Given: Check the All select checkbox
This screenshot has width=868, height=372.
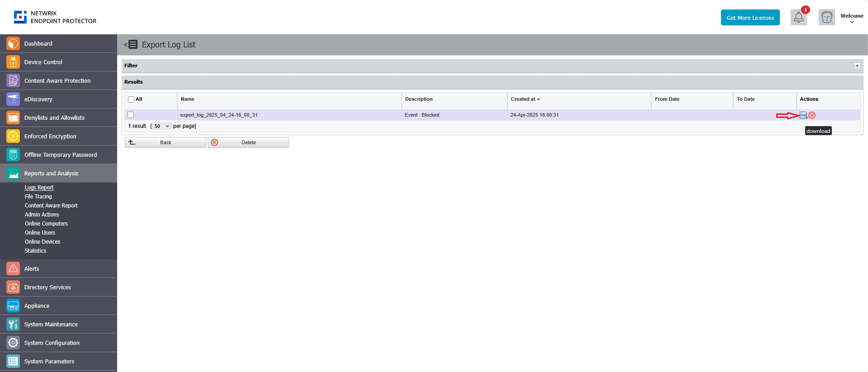Looking at the screenshot, I should [131, 99].
